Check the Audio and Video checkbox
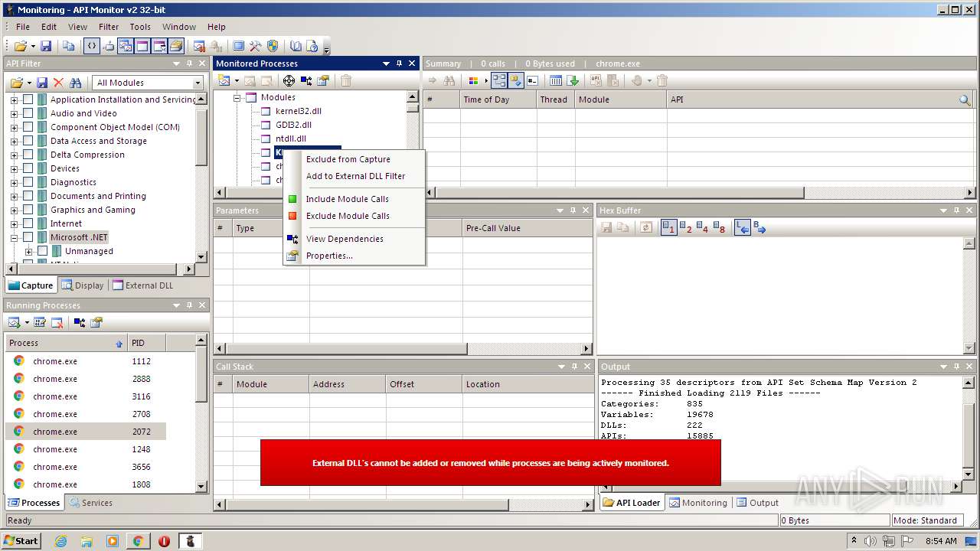 tap(28, 113)
